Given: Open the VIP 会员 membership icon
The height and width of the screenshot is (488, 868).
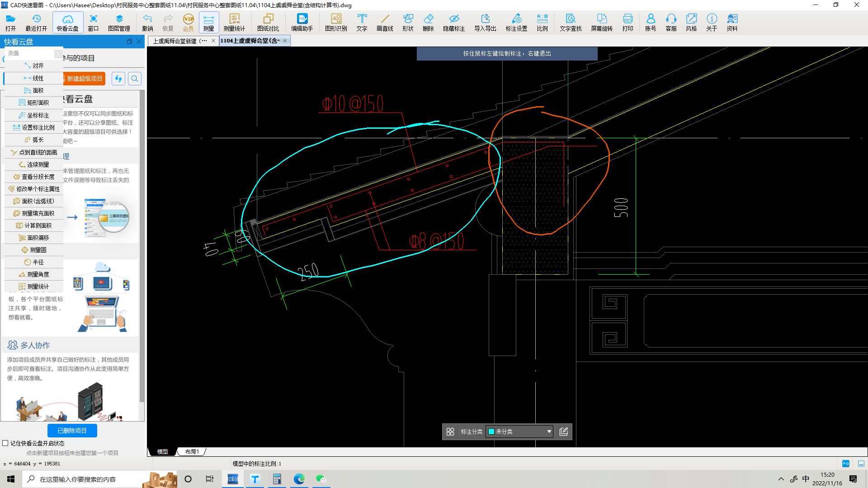Looking at the screenshot, I should click(188, 22).
